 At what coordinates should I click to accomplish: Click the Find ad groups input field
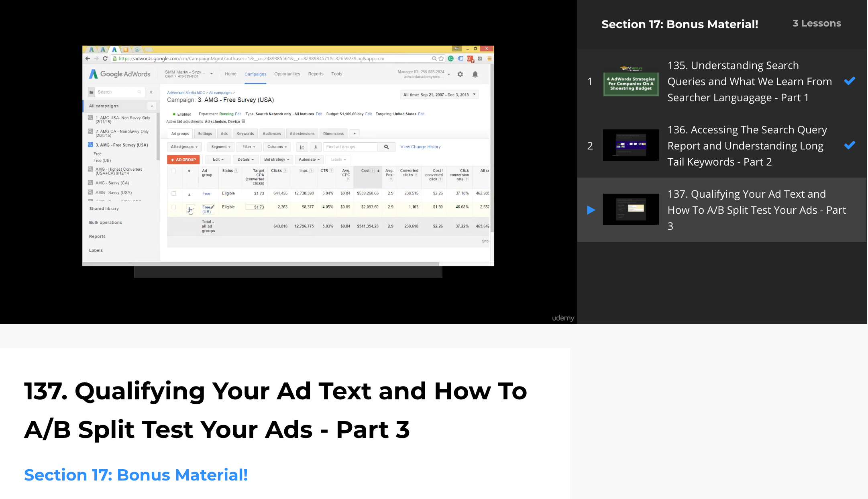350,147
